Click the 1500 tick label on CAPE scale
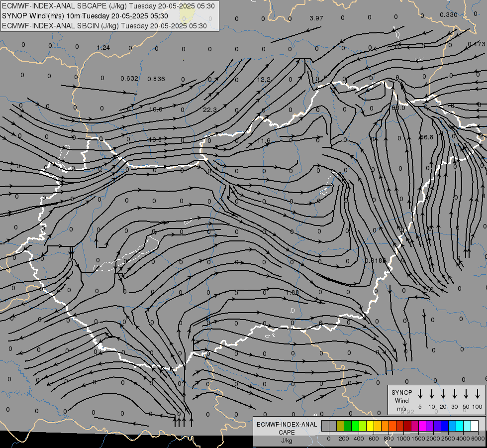 point(418,439)
